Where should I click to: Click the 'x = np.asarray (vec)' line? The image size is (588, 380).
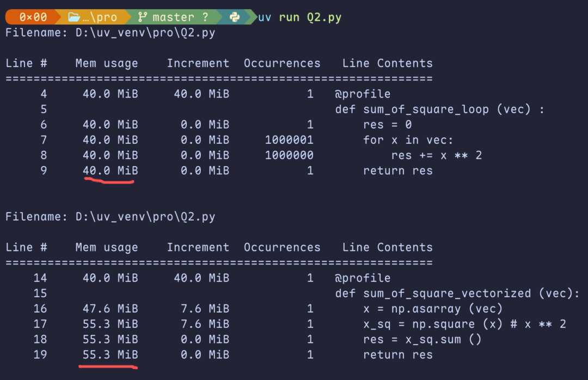[432, 309]
